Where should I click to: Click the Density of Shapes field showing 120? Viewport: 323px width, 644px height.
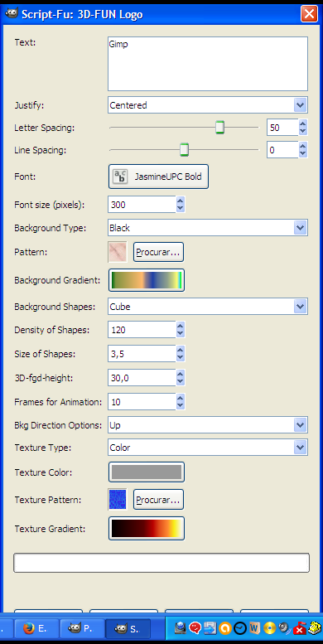[142, 330]
